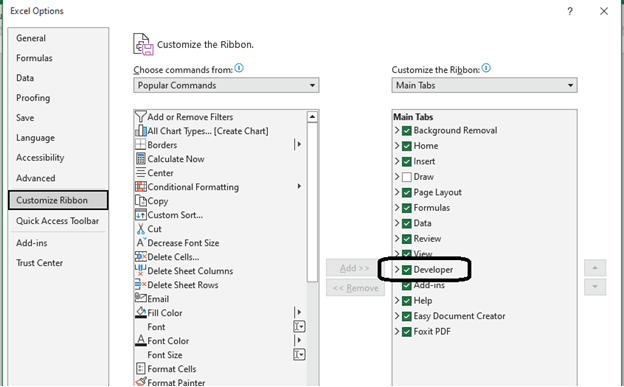Click the Conditional Formatting icon
The image size is (624, 387).
140,187
